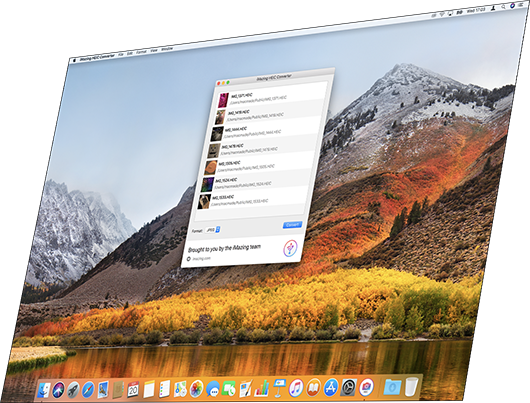The image size is (530, 403).
Task: Click the Wi-Fi menu bar icon
Action: [x=442, y=14]
